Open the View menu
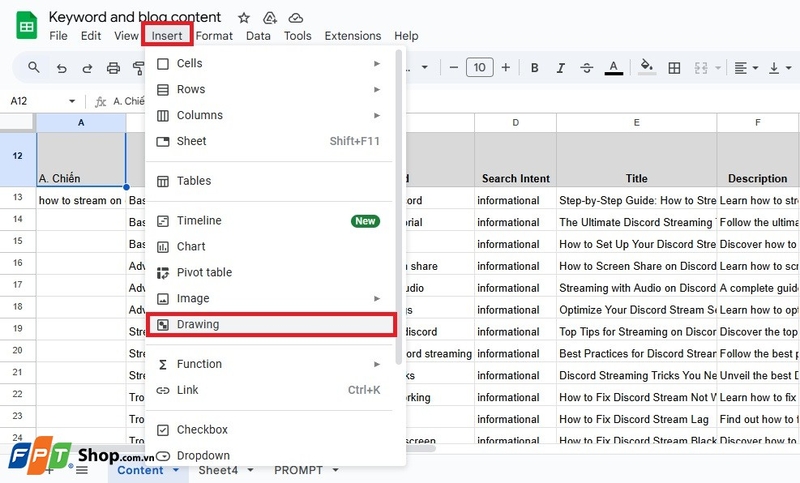The height and width of the screenshot is (483, 800). 126,36
